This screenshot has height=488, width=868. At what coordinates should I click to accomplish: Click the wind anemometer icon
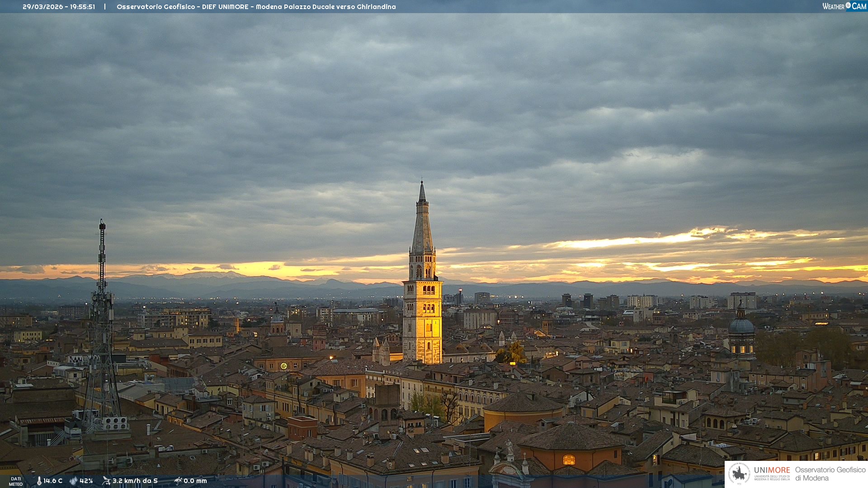click(106, 481)
